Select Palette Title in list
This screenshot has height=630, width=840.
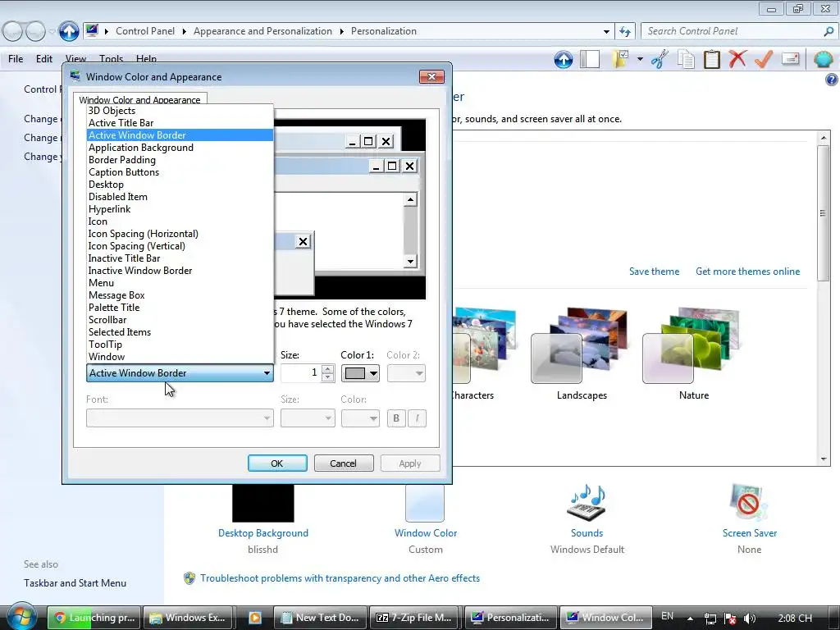180,308
